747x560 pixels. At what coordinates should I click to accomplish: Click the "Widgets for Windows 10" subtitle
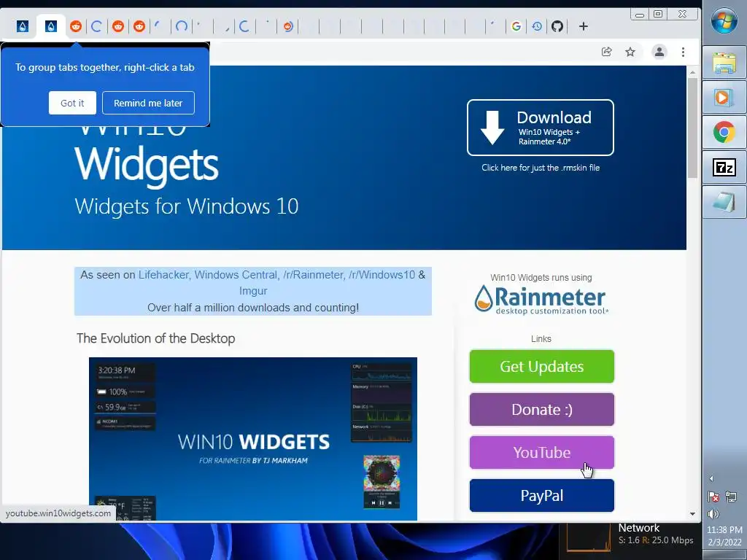point(186,206)
